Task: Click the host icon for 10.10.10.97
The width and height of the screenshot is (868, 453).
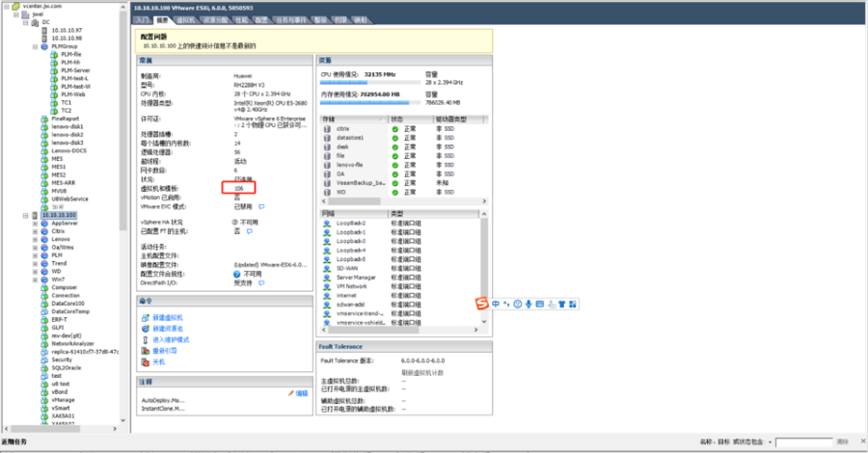Action: tap(44, 31)
